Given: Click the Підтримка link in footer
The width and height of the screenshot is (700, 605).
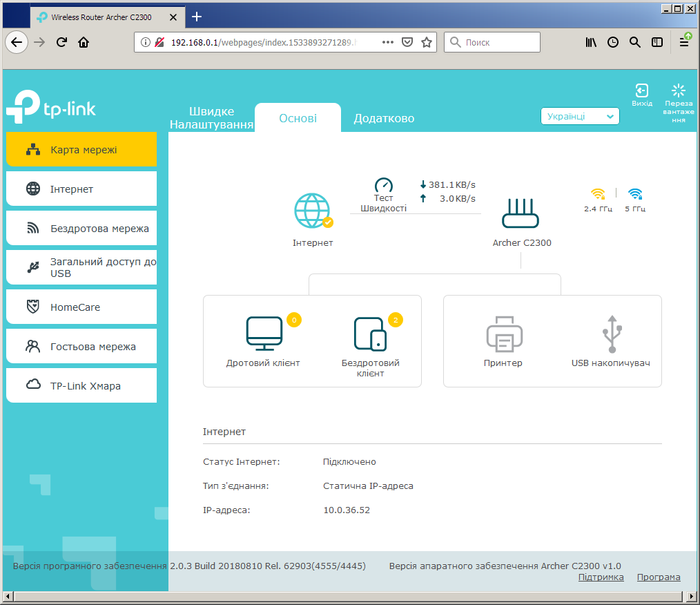Looking at the screenshot, I should (x=601, y=577).
